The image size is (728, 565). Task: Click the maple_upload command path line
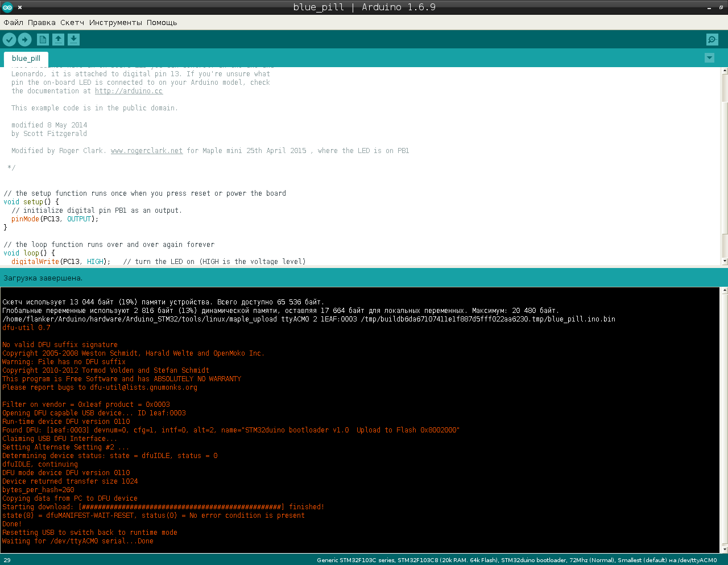tap(309, 319)
